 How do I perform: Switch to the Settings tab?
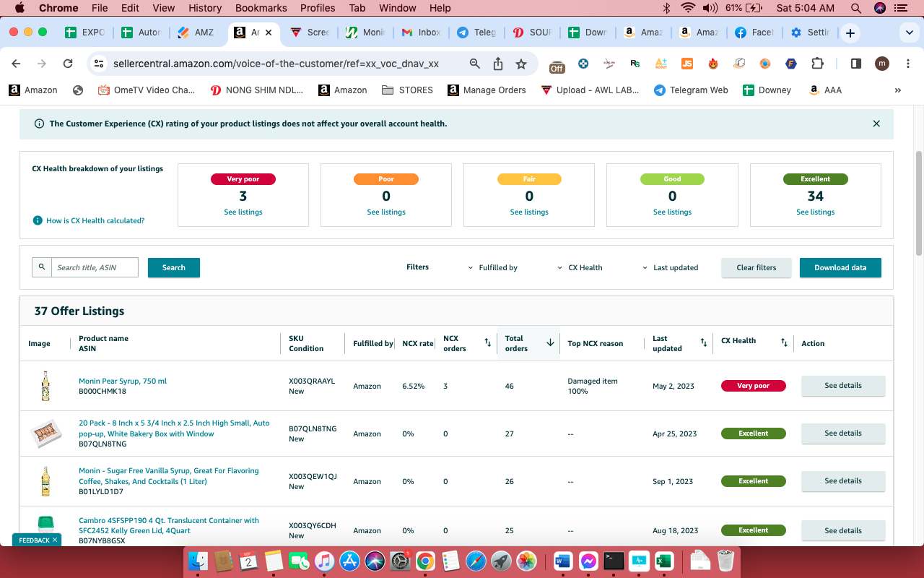(x=810, y=33)
